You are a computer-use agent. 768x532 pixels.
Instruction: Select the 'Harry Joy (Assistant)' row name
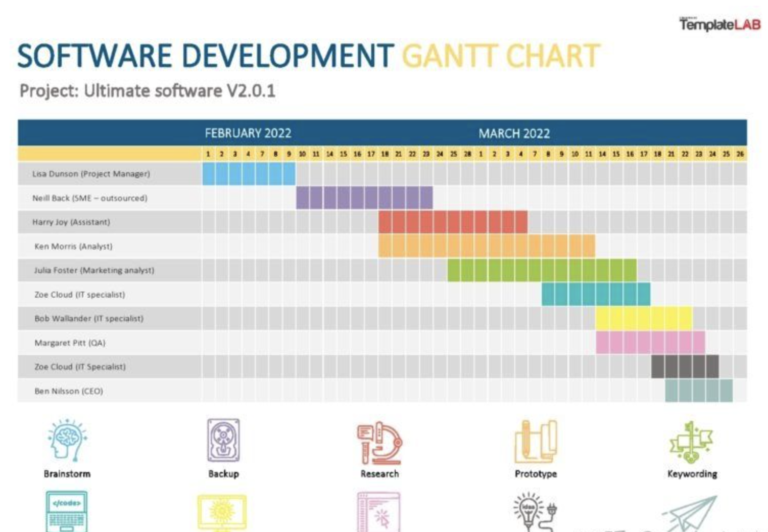click(71, 222)
